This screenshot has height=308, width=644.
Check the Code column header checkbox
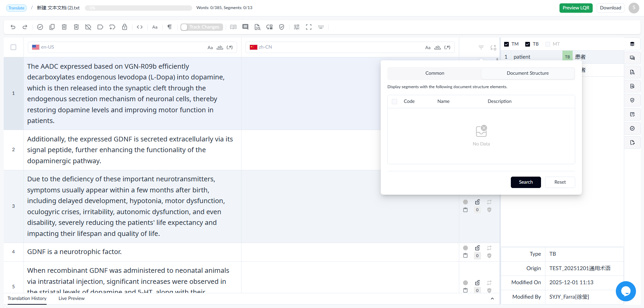(x=394, y=102)
